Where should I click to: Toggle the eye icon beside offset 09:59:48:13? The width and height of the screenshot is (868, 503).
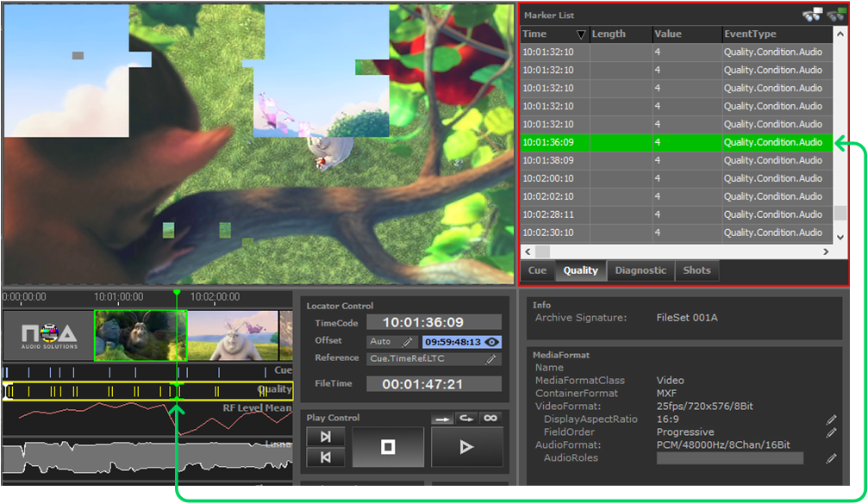491,342
